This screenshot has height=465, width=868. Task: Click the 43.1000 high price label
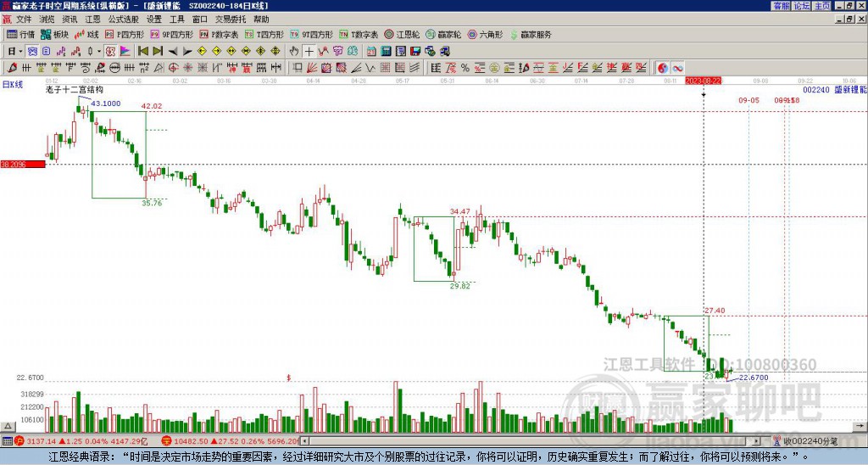click(106, 104)
